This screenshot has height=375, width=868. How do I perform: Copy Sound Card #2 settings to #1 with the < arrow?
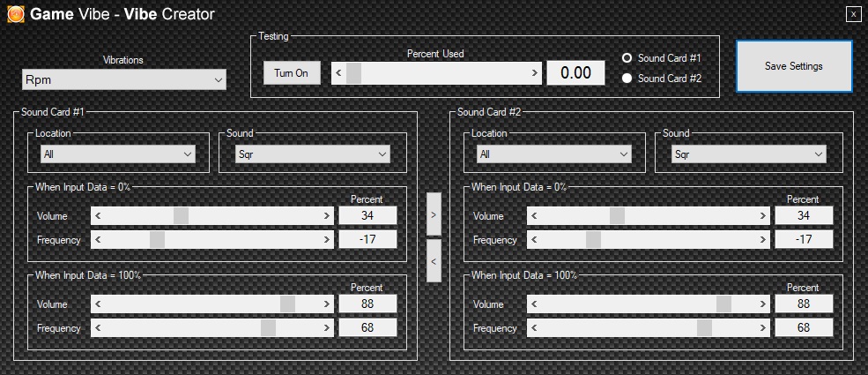pyautogui.click(x=434, y=261)
